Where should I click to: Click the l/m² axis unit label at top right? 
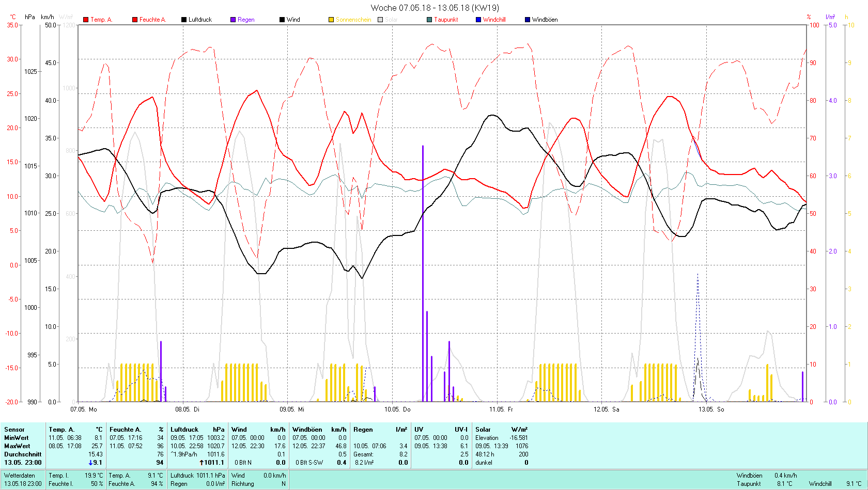[830, 17]
